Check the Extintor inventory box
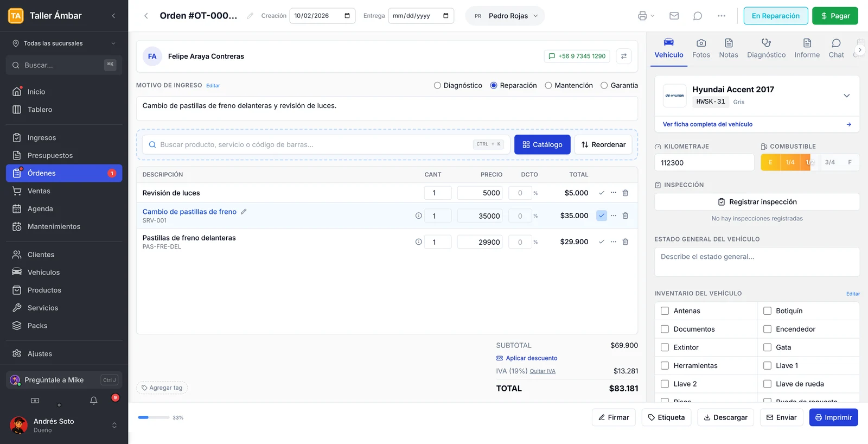868x444 pixels. click(x=665, y=347)
